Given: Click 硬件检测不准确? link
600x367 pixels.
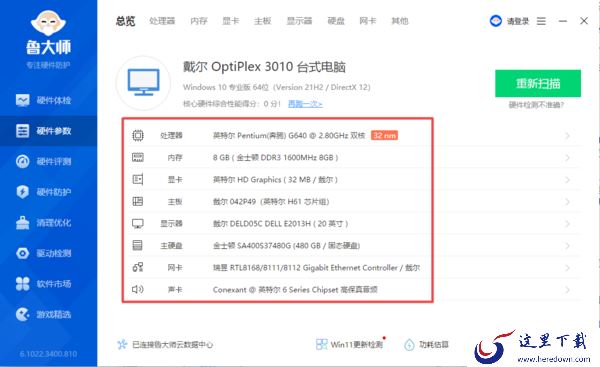Looking at the screenshot, I should tap(536, 104).
